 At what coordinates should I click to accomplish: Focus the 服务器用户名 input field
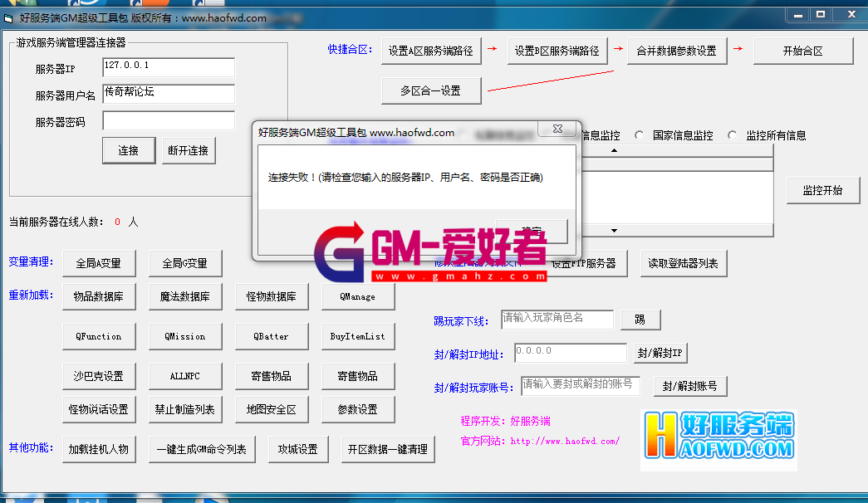coord(169,94)
